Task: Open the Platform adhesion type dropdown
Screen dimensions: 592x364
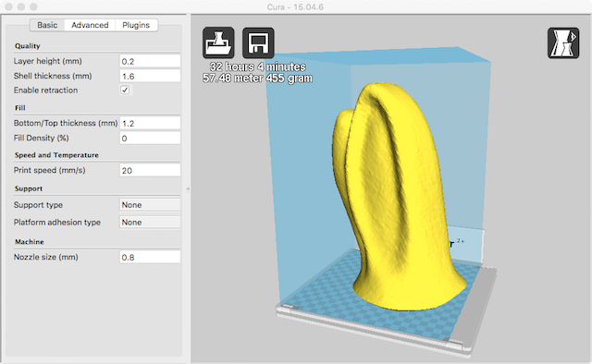Action: click(x=150, y=222)
